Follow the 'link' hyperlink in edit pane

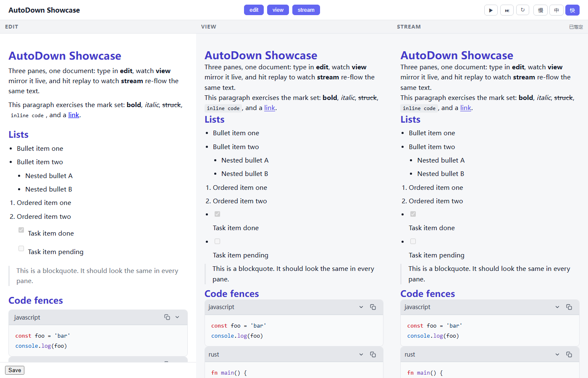point(74,115)
